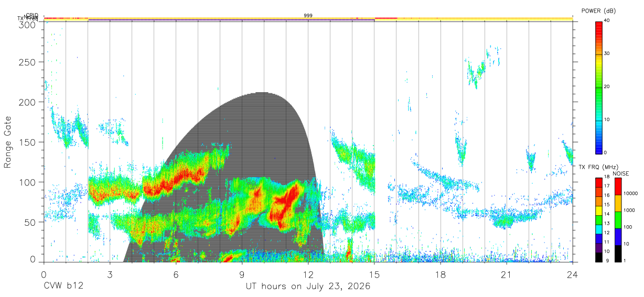
Task: Click the gray shaded terminator region peak
Action: [262, 94]
